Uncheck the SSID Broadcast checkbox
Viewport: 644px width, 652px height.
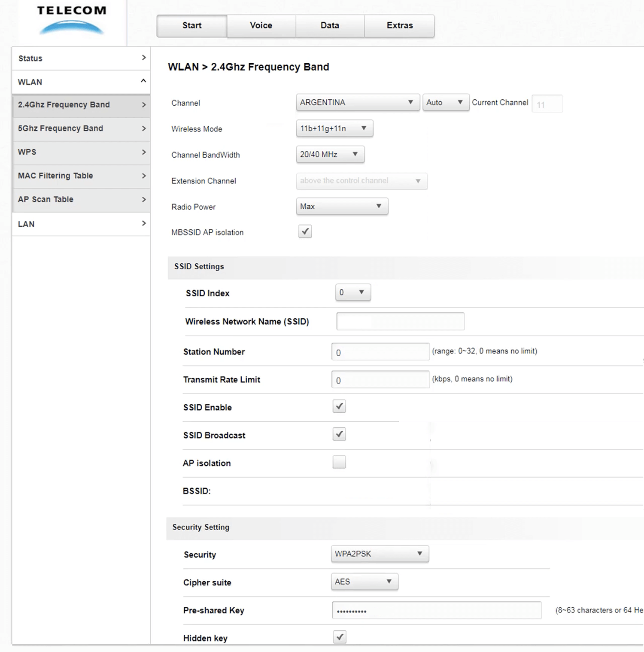(339, 434)
